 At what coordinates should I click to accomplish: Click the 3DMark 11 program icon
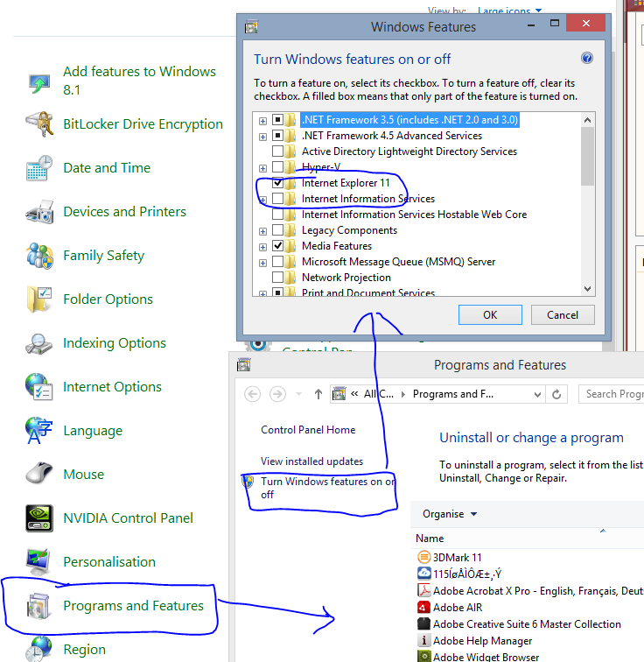click(423, 557)
